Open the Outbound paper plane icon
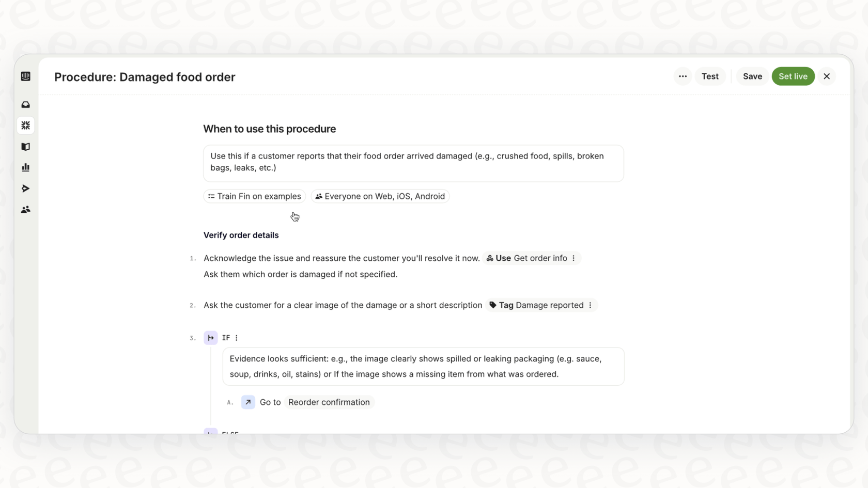This screenshot has width=868, height=488. (x=25, y=188)
